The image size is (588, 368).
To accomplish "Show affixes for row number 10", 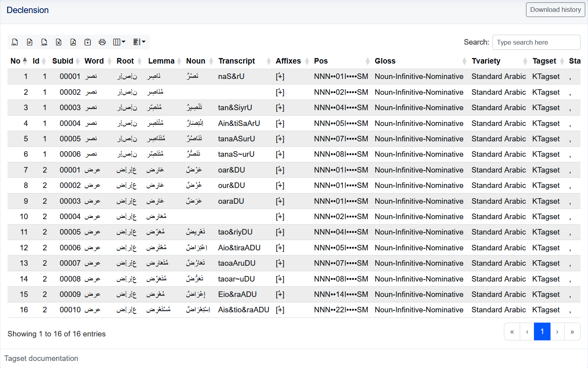I will (x=280, y=216).
